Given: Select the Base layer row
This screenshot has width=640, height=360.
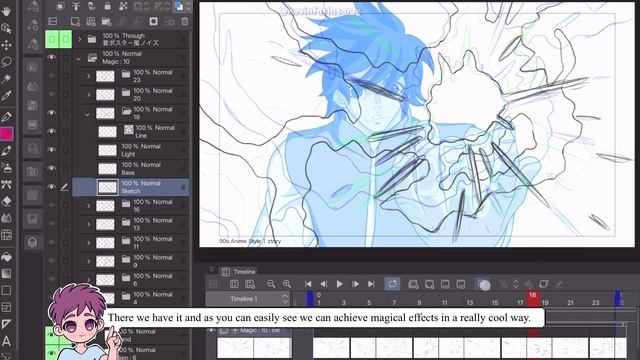Looking at the screenshot, I should pyautogui.click(x=131, y=168).
